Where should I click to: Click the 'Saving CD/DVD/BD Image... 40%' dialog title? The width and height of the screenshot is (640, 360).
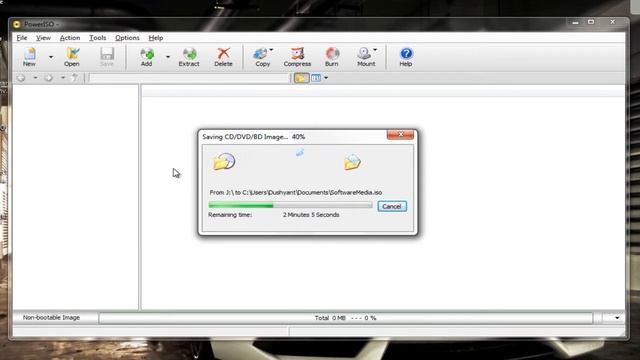[253, 137]
